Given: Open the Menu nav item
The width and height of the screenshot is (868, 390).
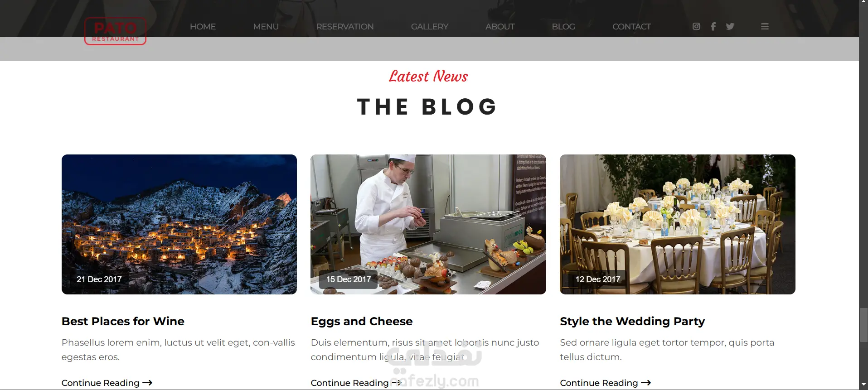Looking at the screenshot, I should tap(266, 27).
